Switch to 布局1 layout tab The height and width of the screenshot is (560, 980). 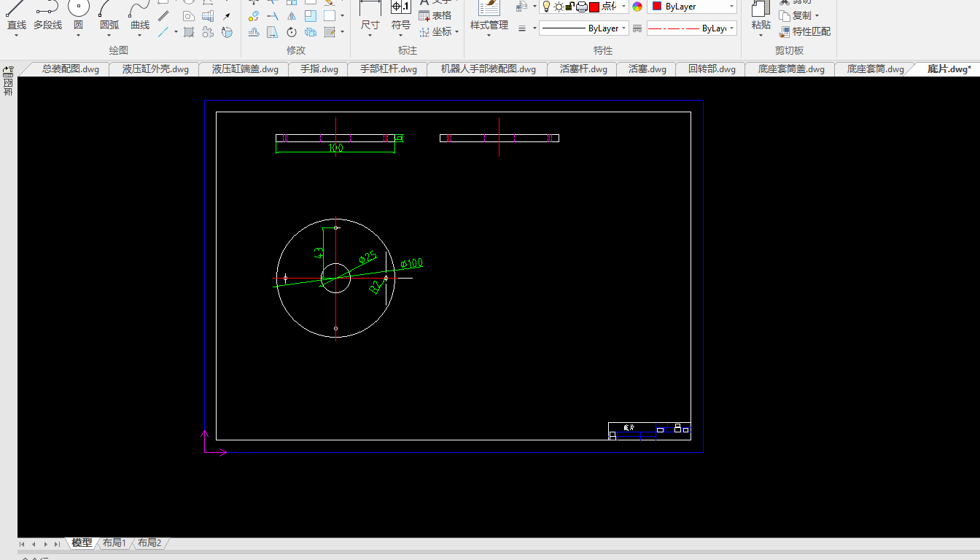[x=114, y=543]
